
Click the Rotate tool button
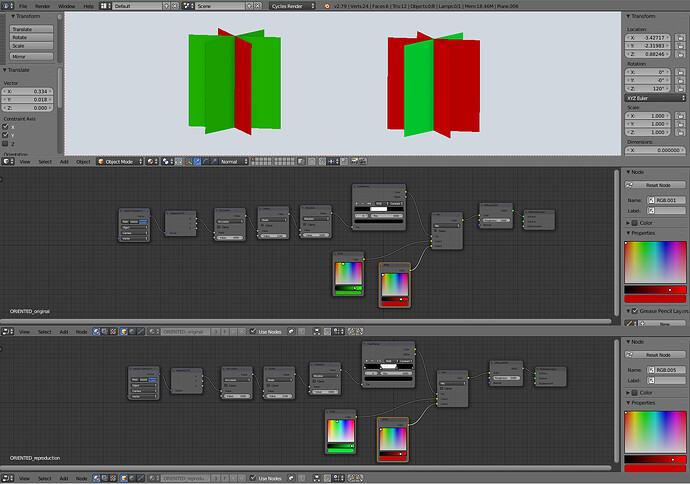(31, 37)
